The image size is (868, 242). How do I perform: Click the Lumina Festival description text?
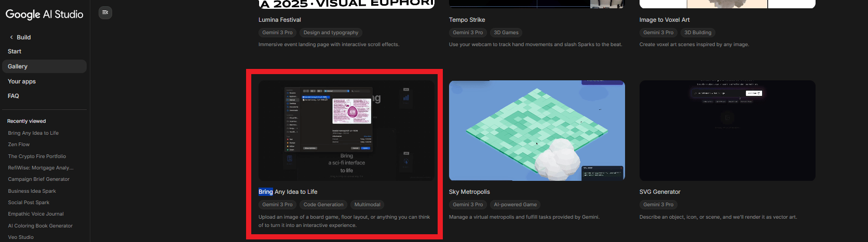[329, 45]
